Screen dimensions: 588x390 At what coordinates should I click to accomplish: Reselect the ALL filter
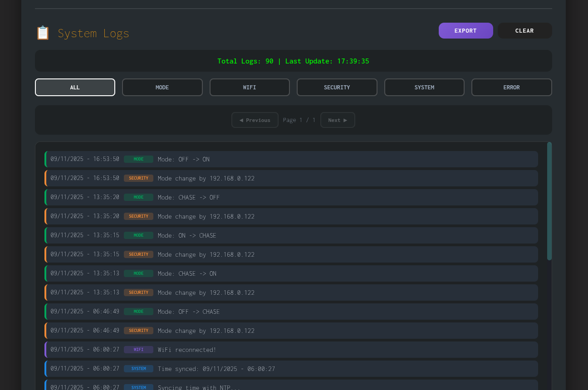pos(75,87)
